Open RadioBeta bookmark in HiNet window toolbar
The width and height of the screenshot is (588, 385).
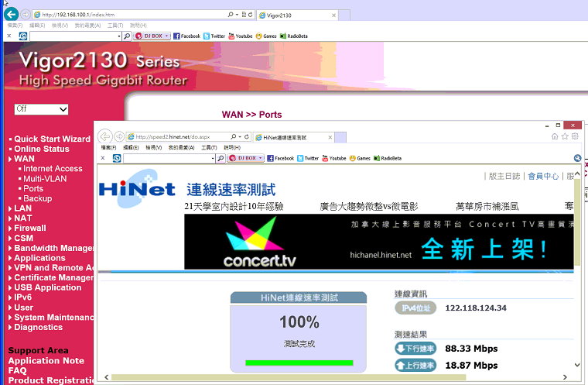coord(388,158)
